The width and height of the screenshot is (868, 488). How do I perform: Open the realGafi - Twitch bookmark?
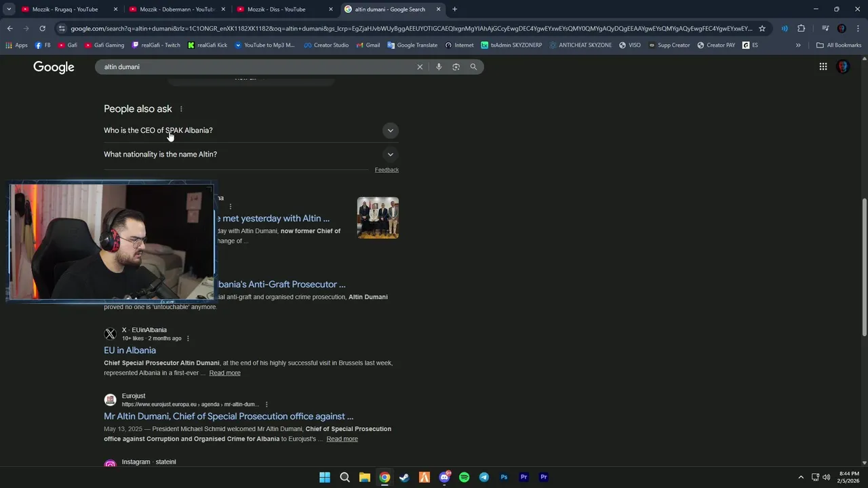tap(155, 45)
